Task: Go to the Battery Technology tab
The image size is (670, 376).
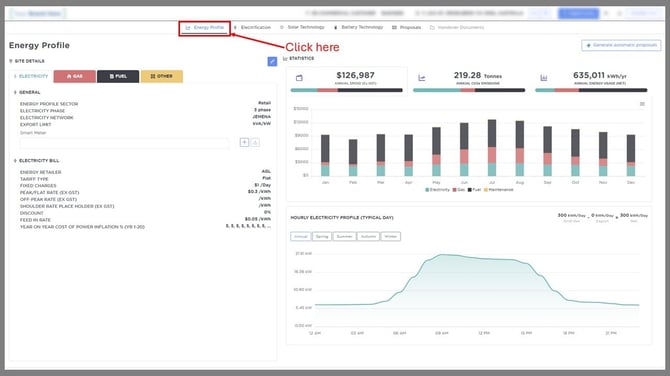Action: pyautogui.click(x=359, y=27)
